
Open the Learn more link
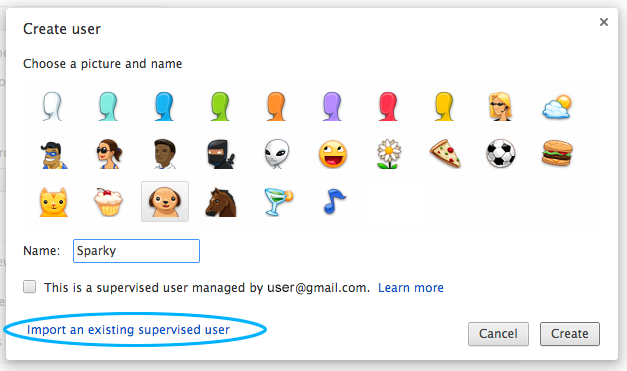tap(411, 288)
